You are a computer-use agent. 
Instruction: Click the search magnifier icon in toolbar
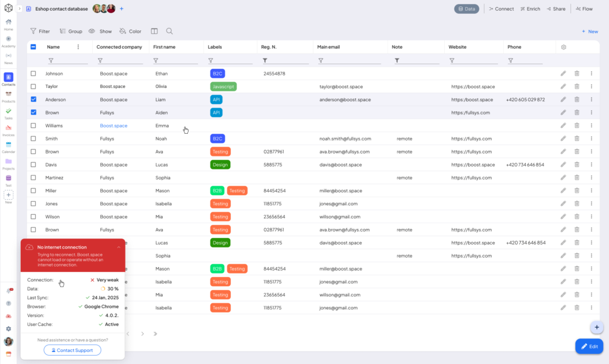click(169, 31)
